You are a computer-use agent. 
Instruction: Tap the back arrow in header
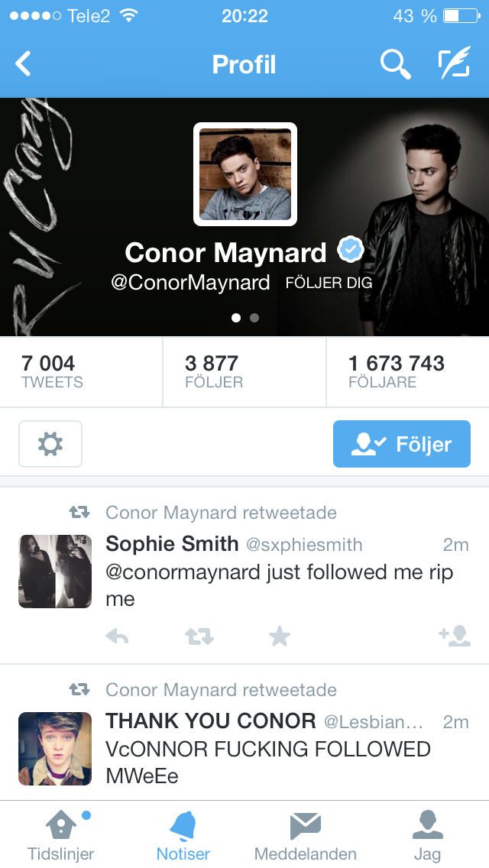[23, 64]
